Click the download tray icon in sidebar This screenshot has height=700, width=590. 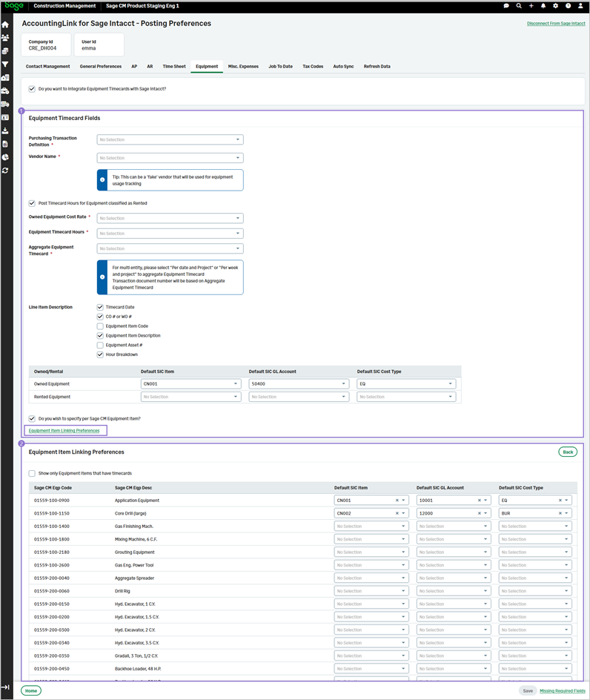point(5,131)
